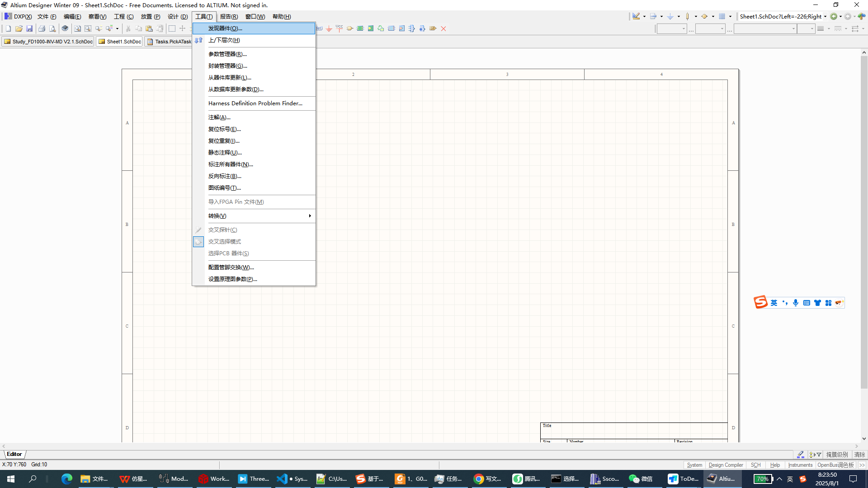This screenshot has height=488, width=868.
Task: Click the move selection cross icon
Action: (x=183, y=28)
